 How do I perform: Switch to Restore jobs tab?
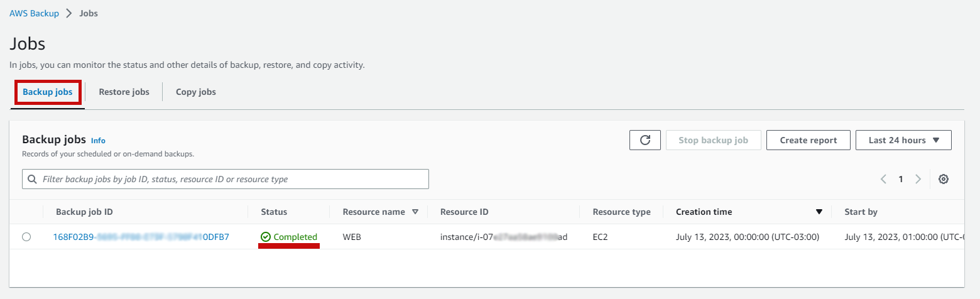click(x=124, y=92)
